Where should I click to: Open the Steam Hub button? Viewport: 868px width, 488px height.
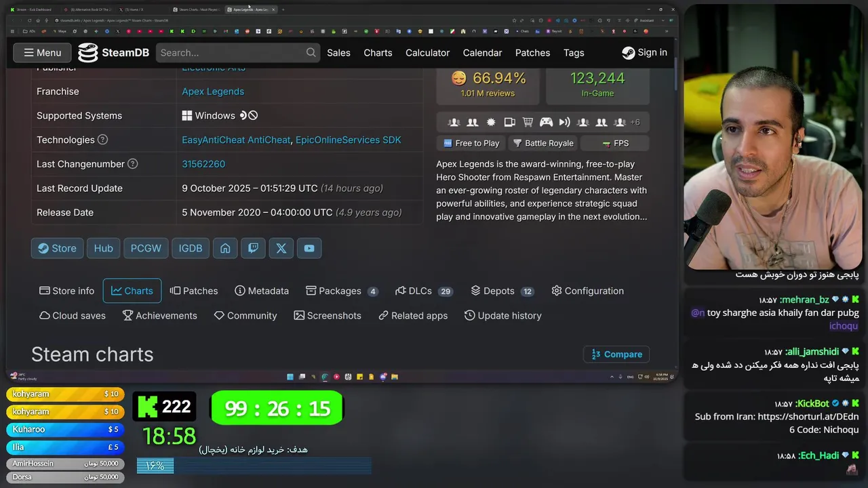pyautogui.click(x=103, y=248)
